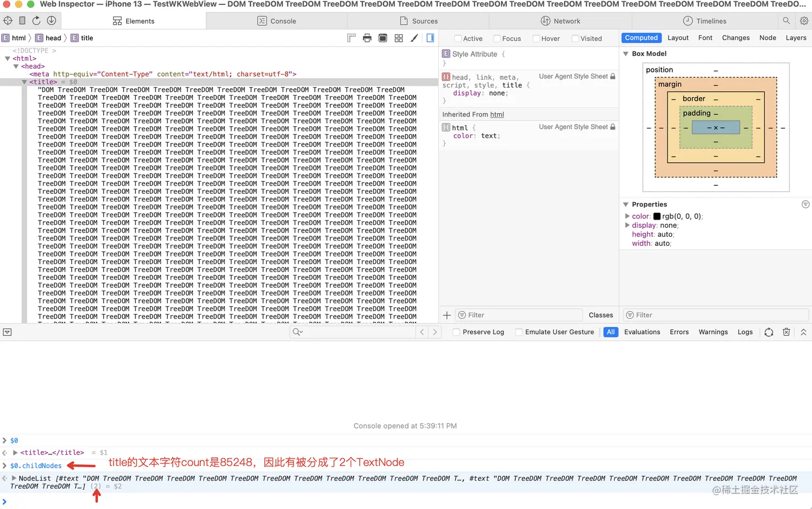This screenshot has width=812, height=509.
Task: Focus the styles Filter field
Action: [x=519, y=315]
